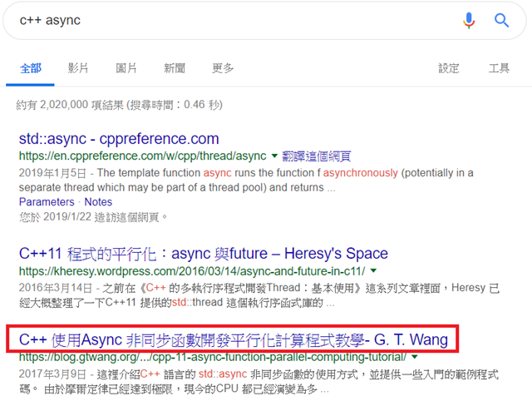Click the snippet dated 2017年3月9日
Screen dimensions: 532x396
[x=259, y=381]
